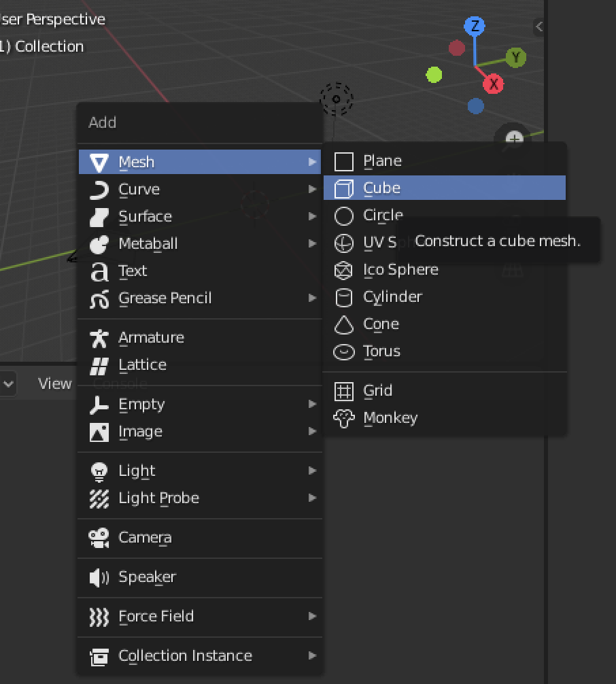The image size is (616, 684).
Task: Add a Monkey mesh
Action: click(x=445, y=418)
